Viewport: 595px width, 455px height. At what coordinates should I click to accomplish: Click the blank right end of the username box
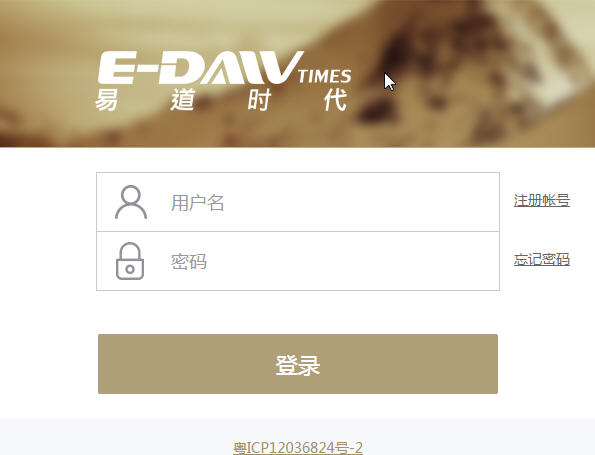(x=455, y=202)
